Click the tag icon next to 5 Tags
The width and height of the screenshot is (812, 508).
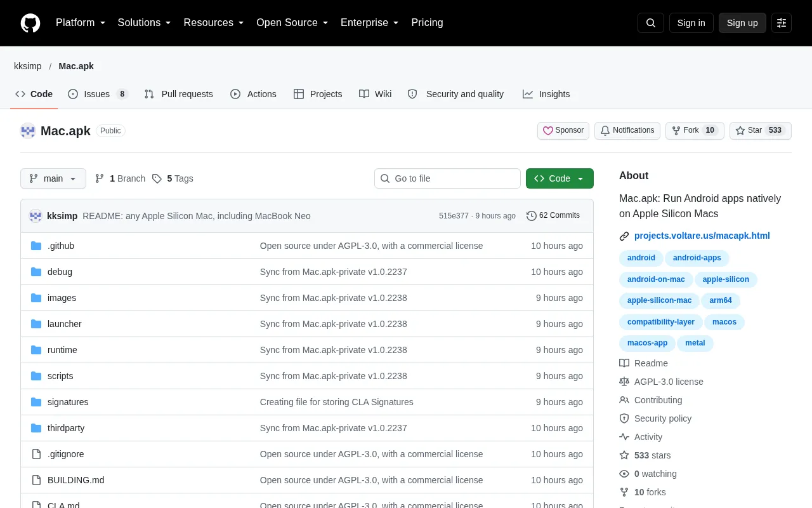click(157, 178)
